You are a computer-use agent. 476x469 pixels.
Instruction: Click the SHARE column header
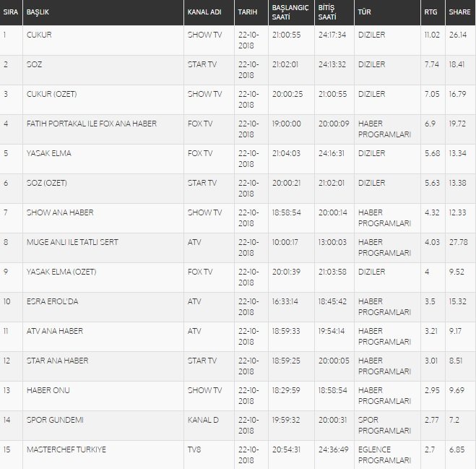click(459, 13)
